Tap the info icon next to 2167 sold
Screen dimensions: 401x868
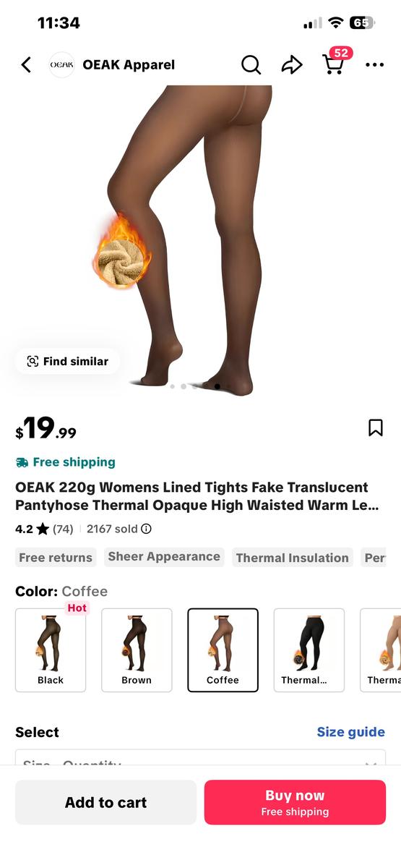click(x=146, y=529)
